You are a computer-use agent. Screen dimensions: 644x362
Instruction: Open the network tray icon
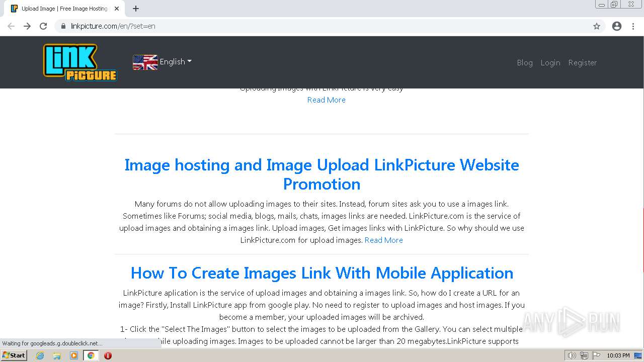[584, 355]
